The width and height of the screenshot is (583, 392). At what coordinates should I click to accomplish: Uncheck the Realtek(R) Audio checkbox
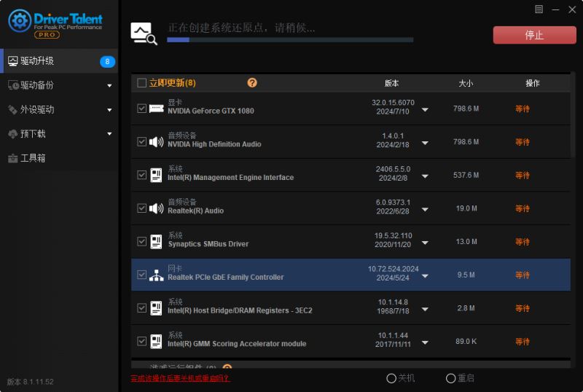tap(141, 208)
